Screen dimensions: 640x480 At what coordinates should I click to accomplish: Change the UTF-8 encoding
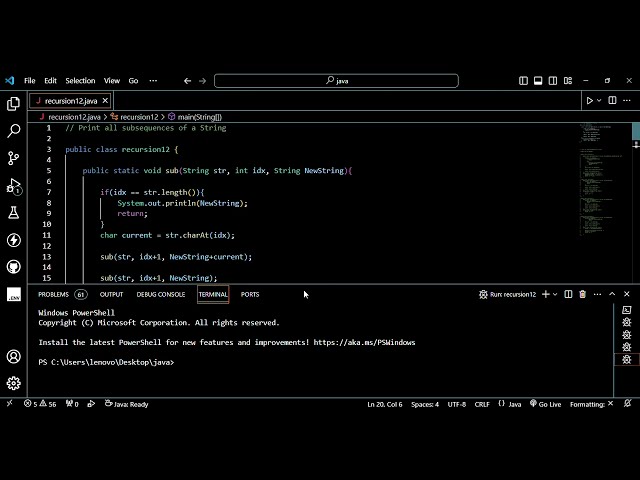[x=457, y=404]
